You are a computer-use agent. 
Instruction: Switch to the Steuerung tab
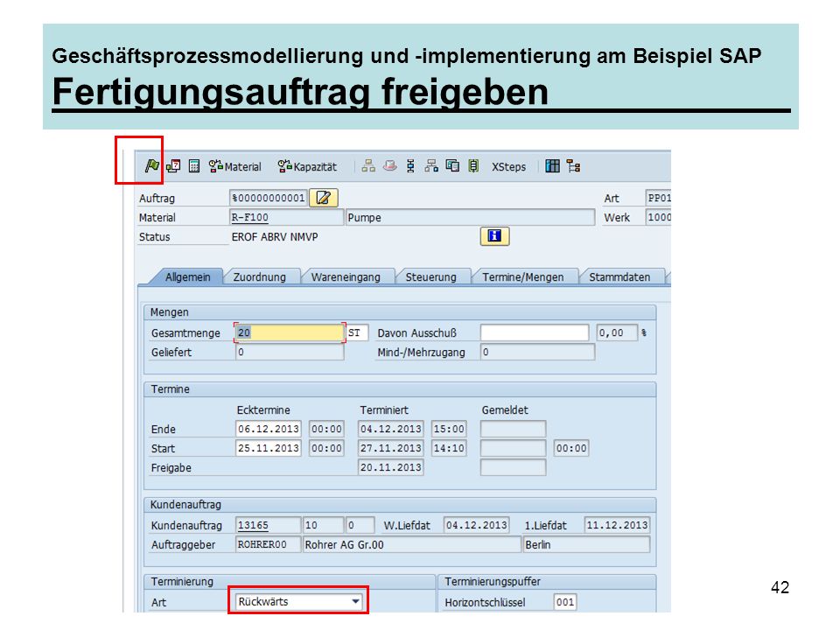click(430, 277)
